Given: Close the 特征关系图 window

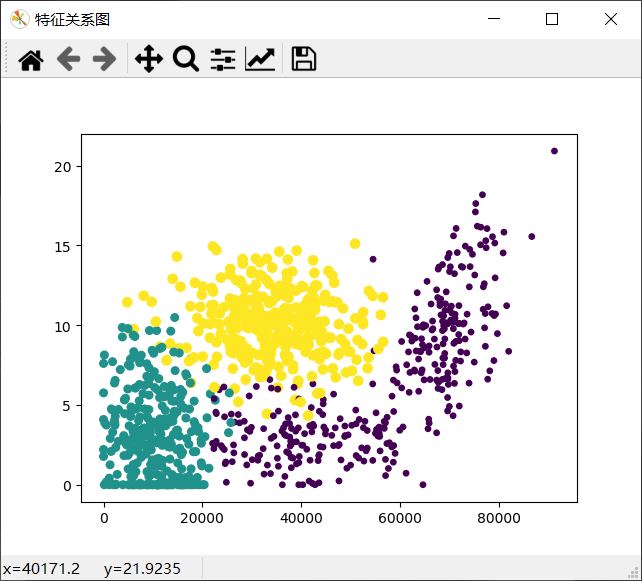Looking at the screenshot, I should coord(611,19).
